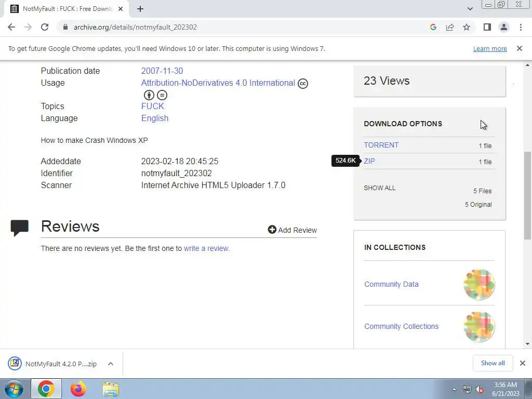Open the write a review link
Viewport: 532px width, 399px height.
pyautogui.click(x=207, y=248)
